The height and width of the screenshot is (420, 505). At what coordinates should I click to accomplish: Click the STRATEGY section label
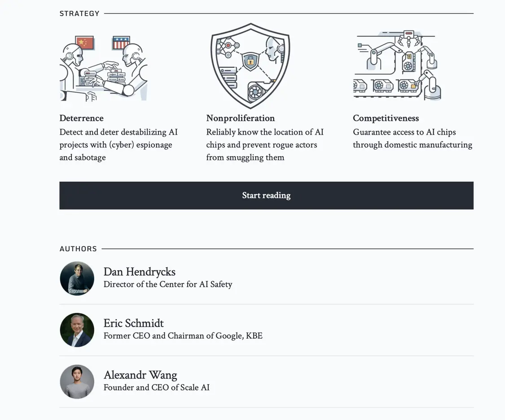79,13
